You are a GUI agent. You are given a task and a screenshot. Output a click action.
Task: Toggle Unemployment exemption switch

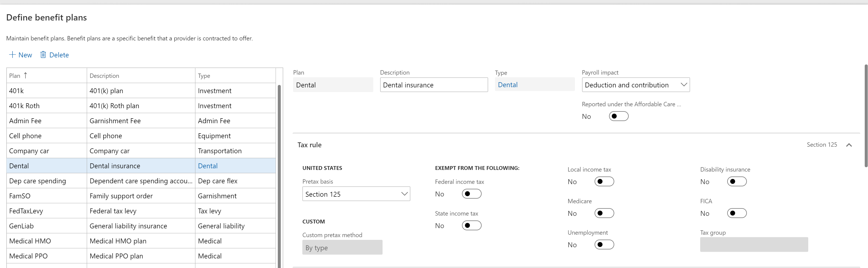(604, 245)
